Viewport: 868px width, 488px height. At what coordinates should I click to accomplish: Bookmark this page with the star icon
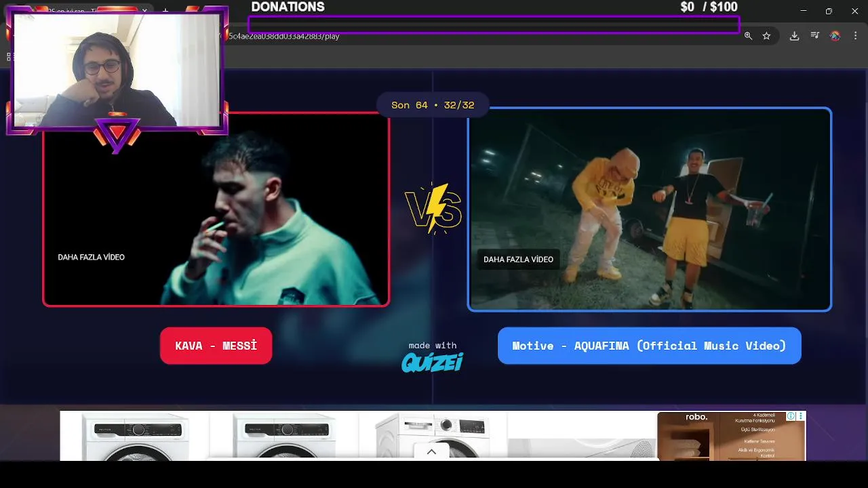(766, 36)
